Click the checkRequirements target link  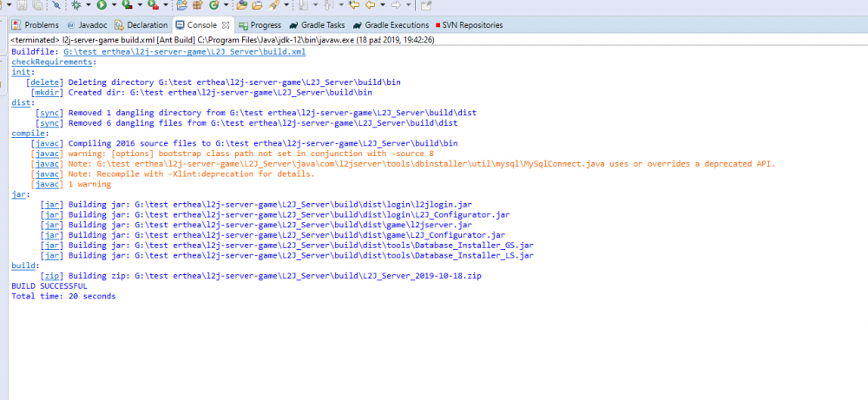[51, 62]
